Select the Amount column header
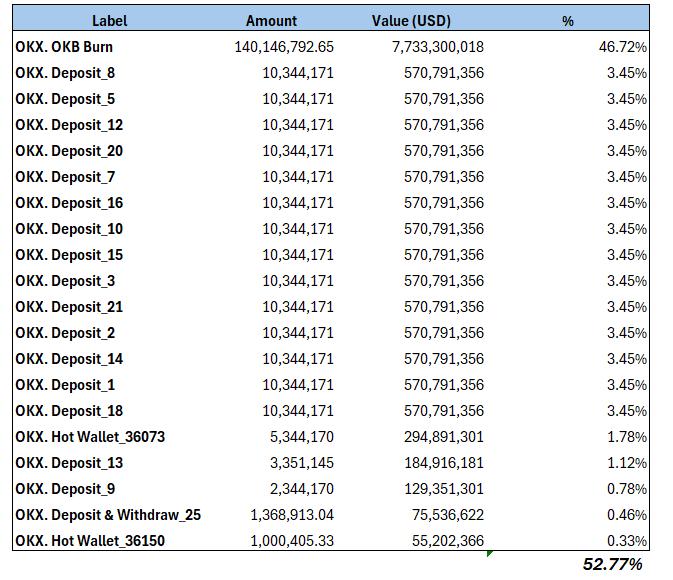 (x=271, y=21)
